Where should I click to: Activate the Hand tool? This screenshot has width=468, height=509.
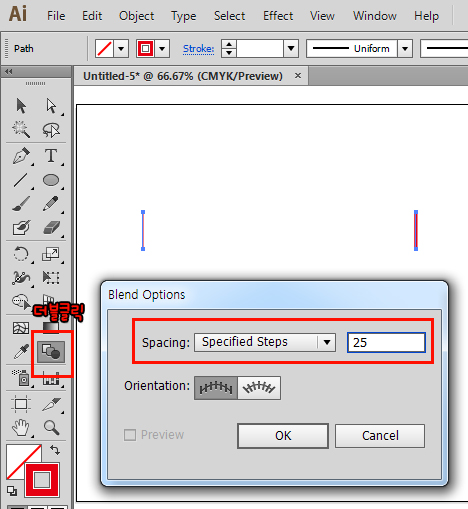(21, 428)
